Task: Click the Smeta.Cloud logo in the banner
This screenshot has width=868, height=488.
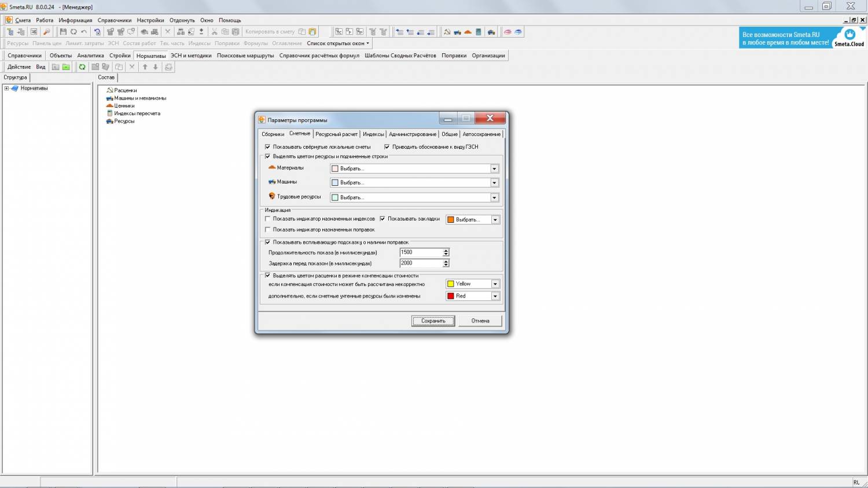Action: click(849, 38)
